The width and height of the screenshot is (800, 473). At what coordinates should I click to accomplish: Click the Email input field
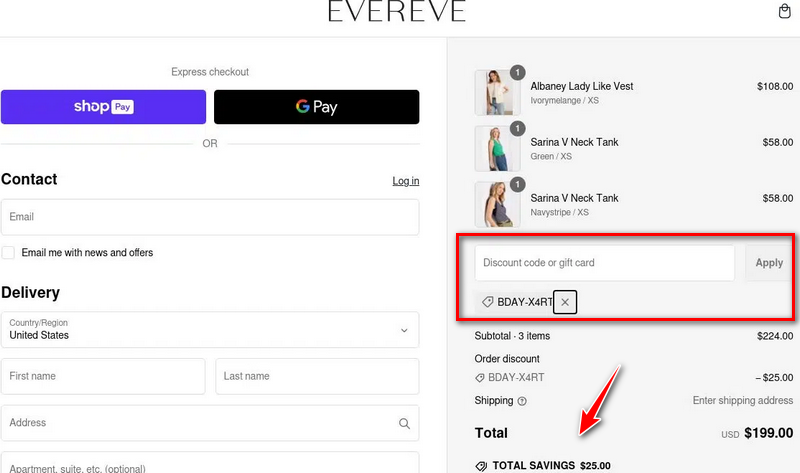pyautogui.click(x=210, y=217)
